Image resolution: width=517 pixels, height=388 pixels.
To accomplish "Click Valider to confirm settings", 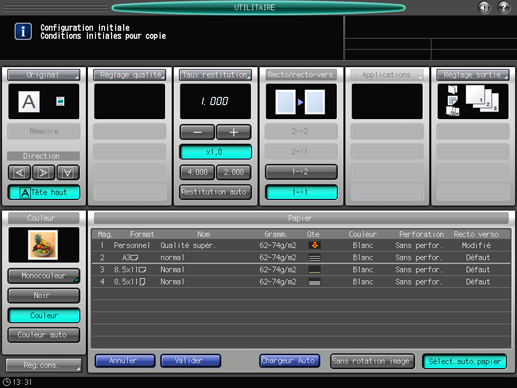I will coord(190,361).
